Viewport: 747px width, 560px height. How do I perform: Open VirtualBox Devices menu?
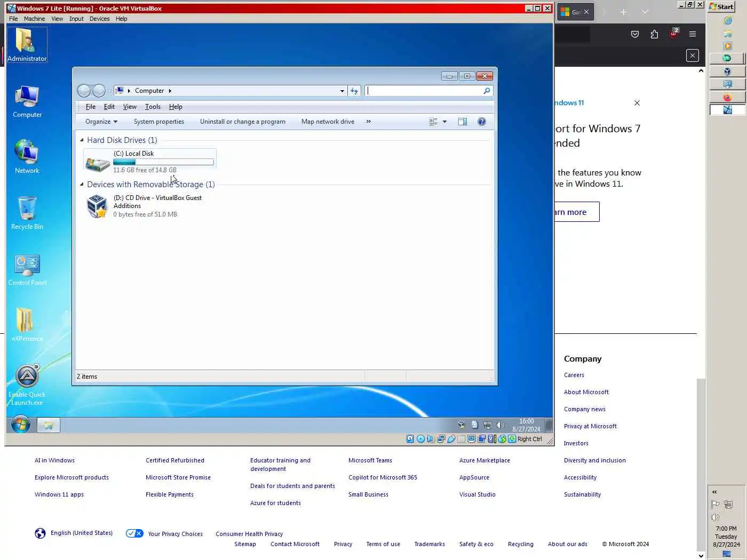(x=99, y=19)
